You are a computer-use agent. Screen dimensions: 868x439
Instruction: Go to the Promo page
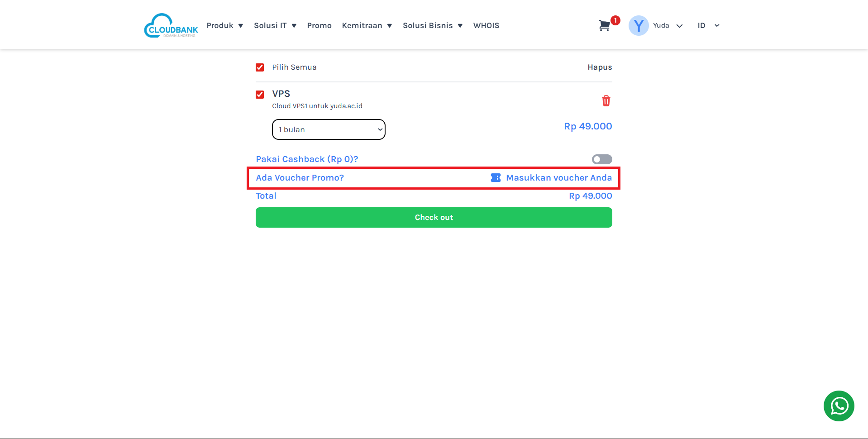(x=319, y=26)
